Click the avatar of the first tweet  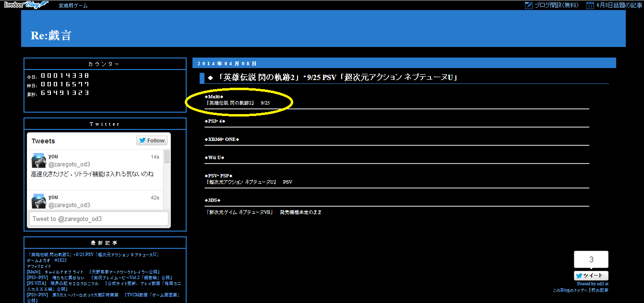tap(38, 161)
